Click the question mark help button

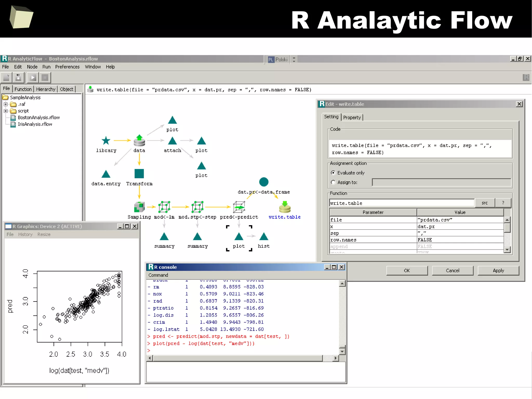tap(503, 203)
